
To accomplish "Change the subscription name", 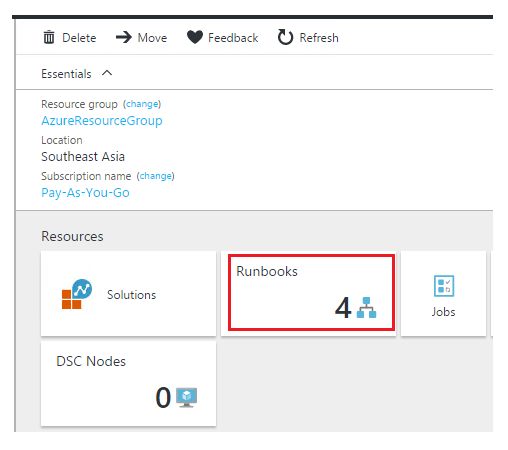I will [155, 176].
